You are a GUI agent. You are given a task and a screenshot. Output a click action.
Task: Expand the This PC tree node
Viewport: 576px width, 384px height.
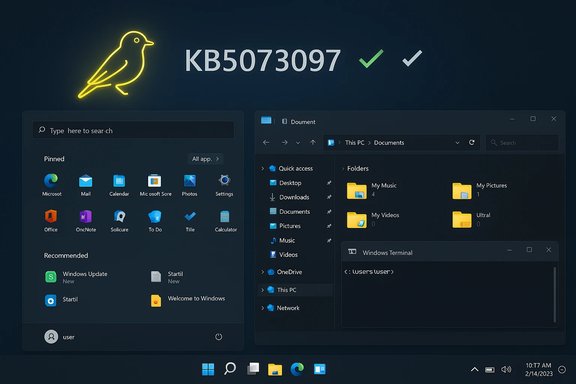pos(262,290)
